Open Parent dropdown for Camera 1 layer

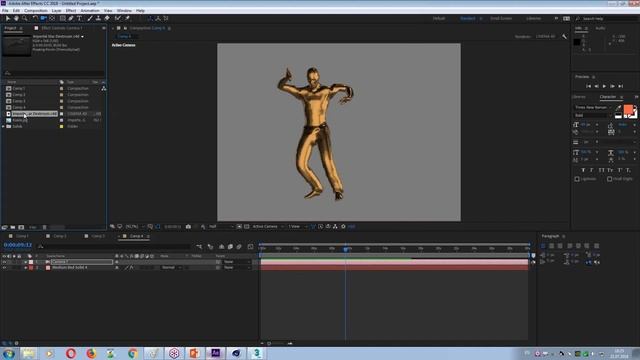click(237, 262)
